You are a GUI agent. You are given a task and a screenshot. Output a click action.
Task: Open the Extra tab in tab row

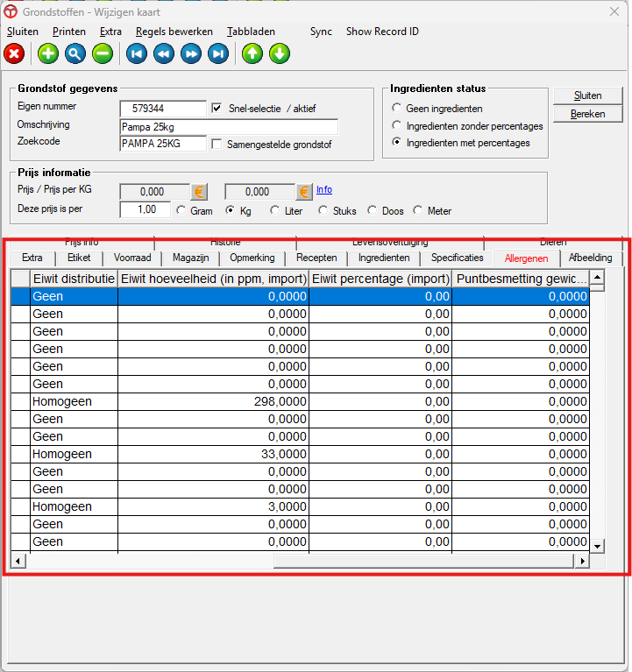pyautogui.click(x=32, y=258)
